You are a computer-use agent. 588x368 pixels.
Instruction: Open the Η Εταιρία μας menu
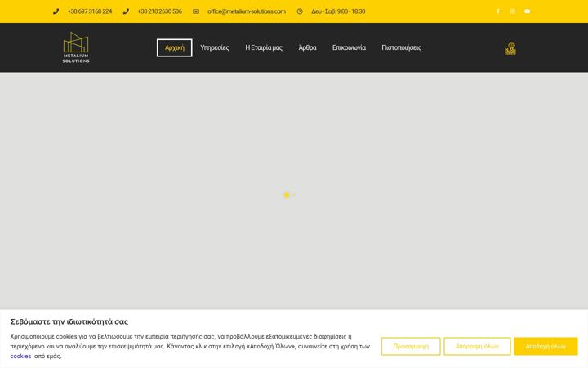(x=264, y=47)
